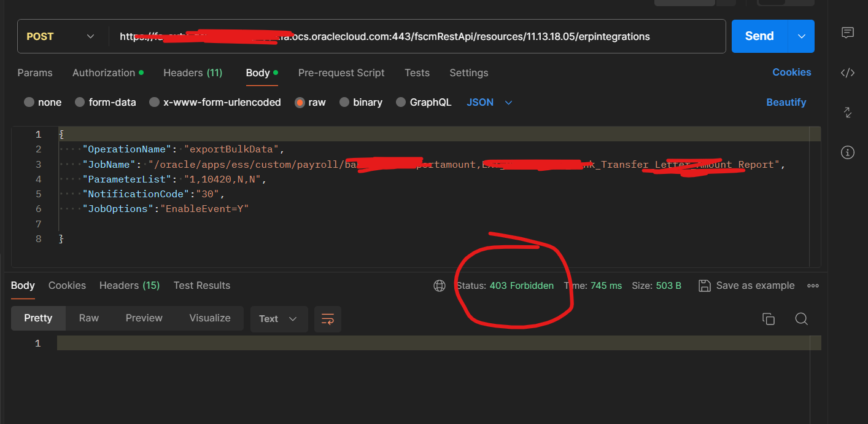The image size is (868, 424).
Task: Open the Send button dropdown arrow
Action: coord(800,36)
